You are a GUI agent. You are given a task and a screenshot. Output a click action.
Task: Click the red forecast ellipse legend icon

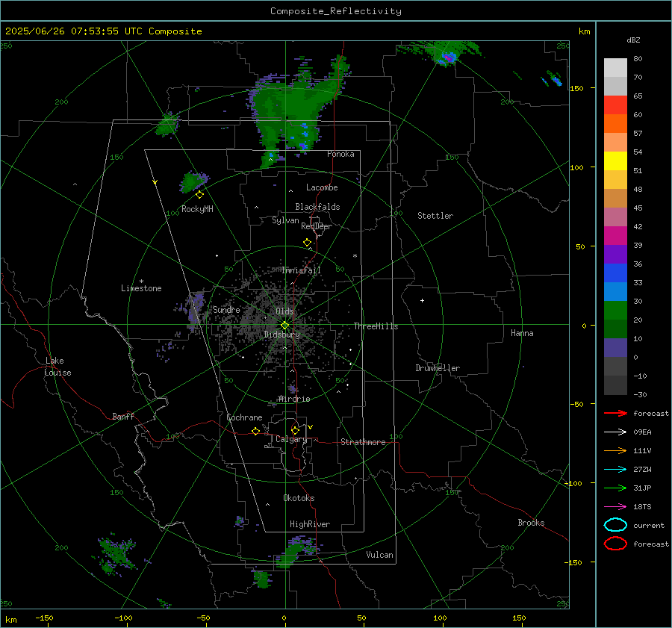click(615, 544)
